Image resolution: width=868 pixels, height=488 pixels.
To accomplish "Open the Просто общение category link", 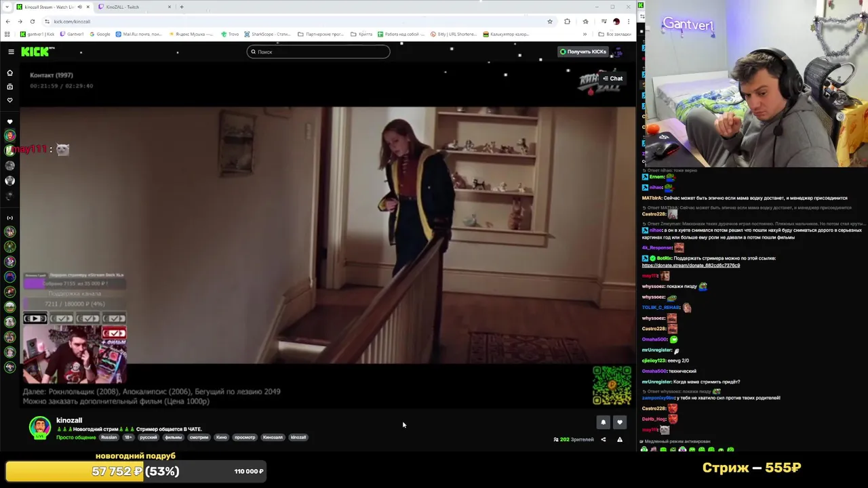I will click(x=76, y=437).
